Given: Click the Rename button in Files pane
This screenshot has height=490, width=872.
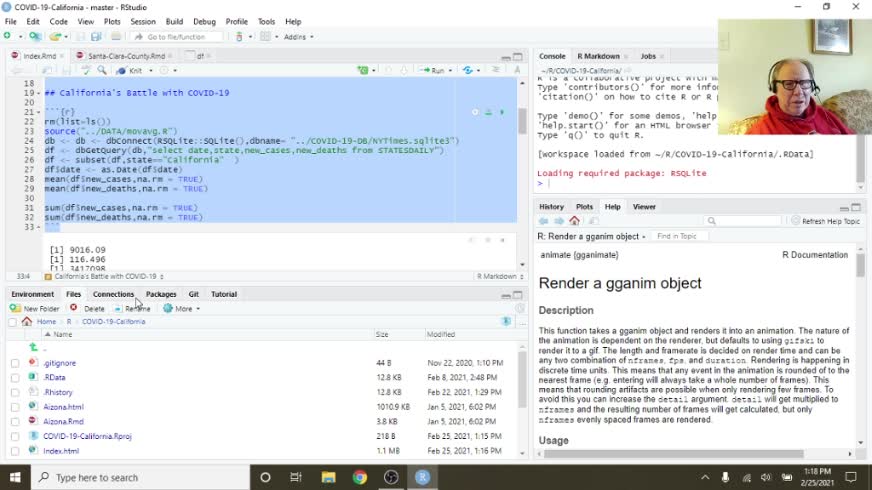Looking at the screenshot, I should click(132, 308).
